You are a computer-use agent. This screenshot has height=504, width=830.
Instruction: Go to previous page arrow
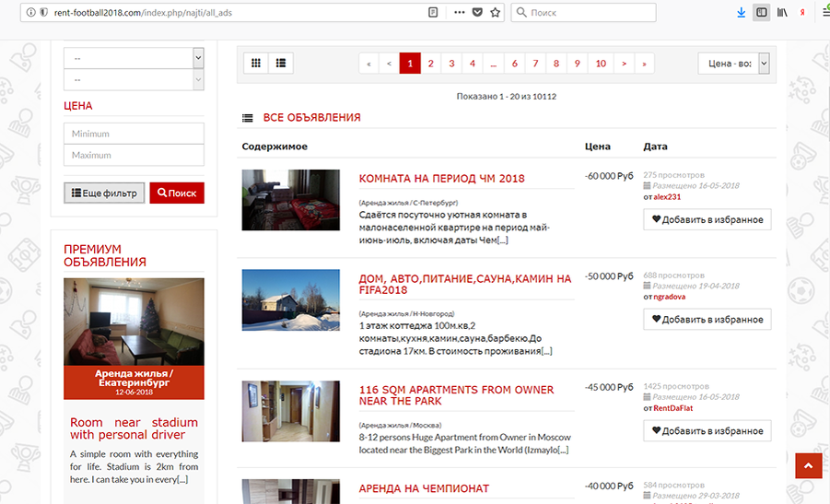coord(389,64)
